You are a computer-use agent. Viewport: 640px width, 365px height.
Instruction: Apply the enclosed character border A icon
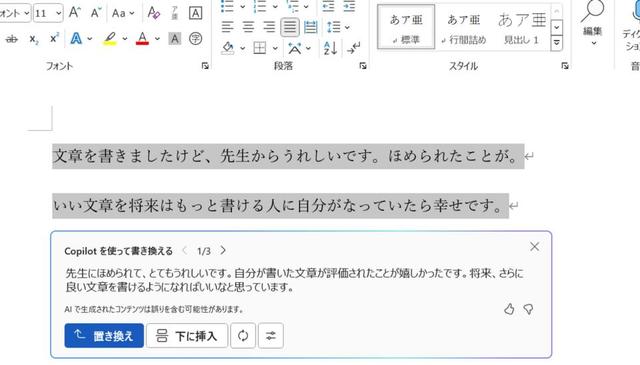[x=196, y=13]
